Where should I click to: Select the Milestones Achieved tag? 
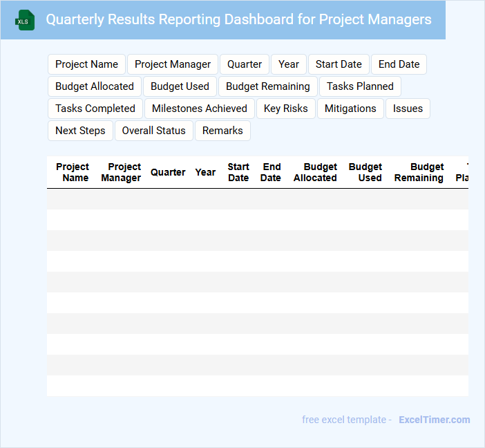[x=200, y=109]
